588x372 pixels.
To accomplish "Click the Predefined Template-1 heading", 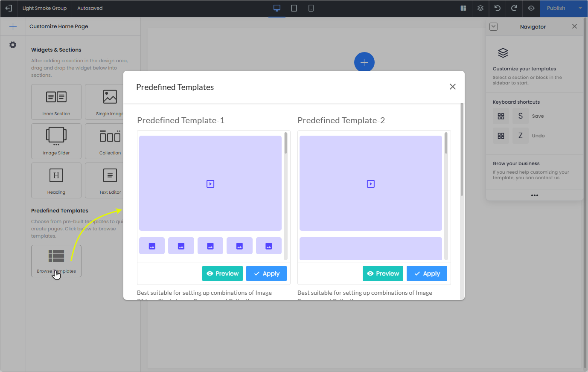I will pos(181,120).
